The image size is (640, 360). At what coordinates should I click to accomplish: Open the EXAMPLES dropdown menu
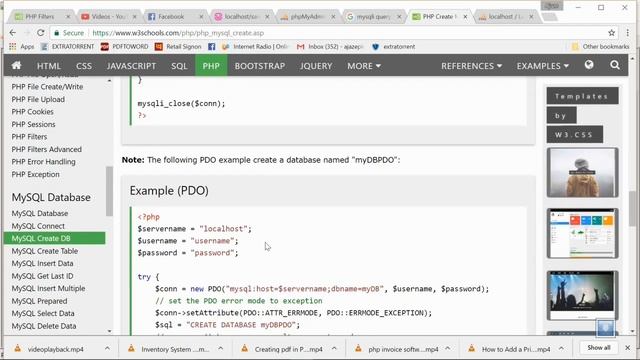pyautogui.click(x=542, y=66)
